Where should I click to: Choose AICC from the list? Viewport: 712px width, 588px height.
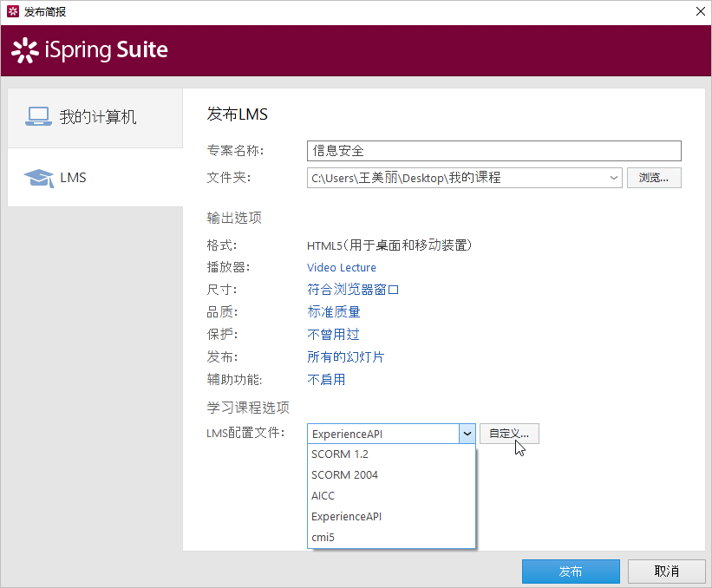tap(391, 496)
